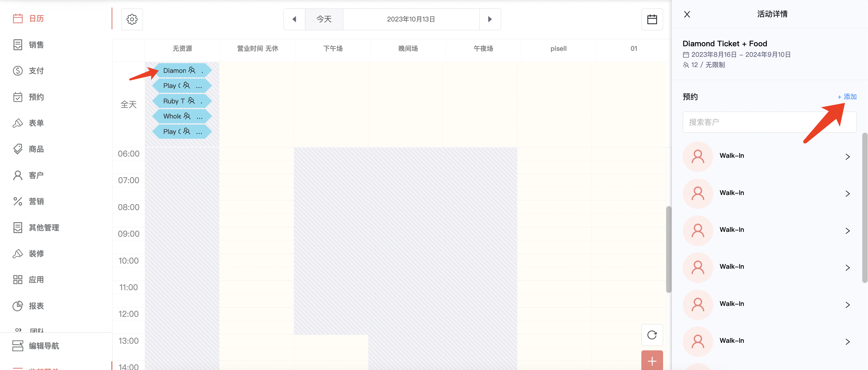Click the 编辑导航 edit navigation icon
The width and height of the screenshot is (868, 370).
click(x=18, y=346)
